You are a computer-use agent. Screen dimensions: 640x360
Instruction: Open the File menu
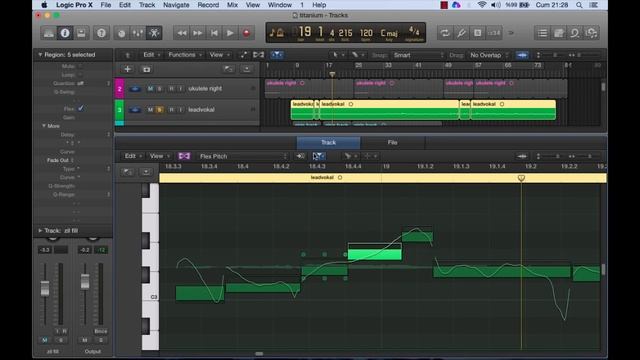pos(106,5)
